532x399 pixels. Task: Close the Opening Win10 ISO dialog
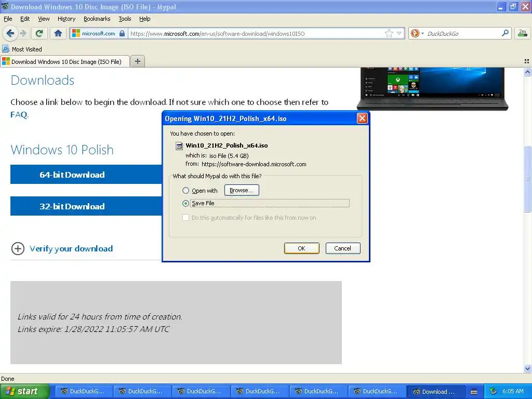click(362, 118)
